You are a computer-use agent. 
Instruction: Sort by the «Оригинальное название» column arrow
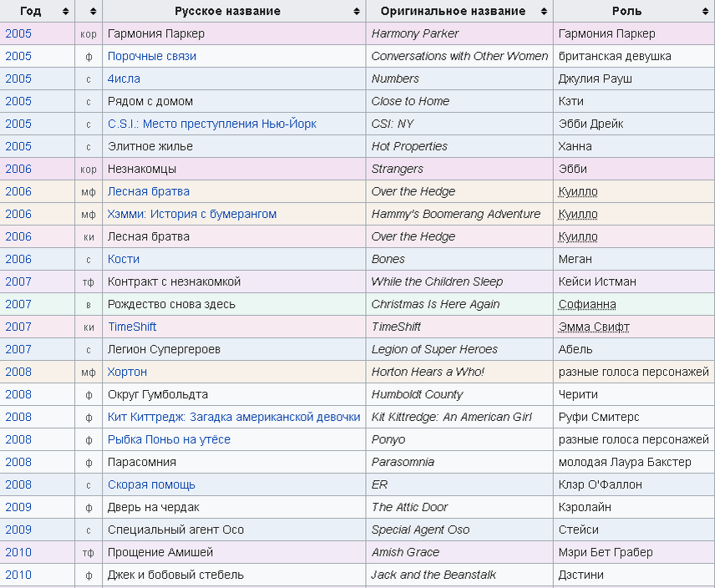[543, 11]
